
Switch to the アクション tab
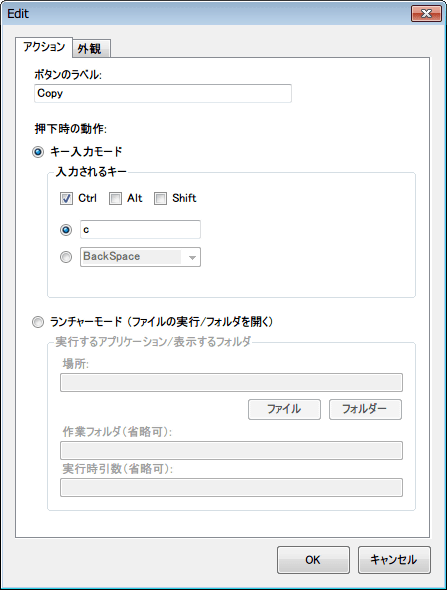(44, 47)
